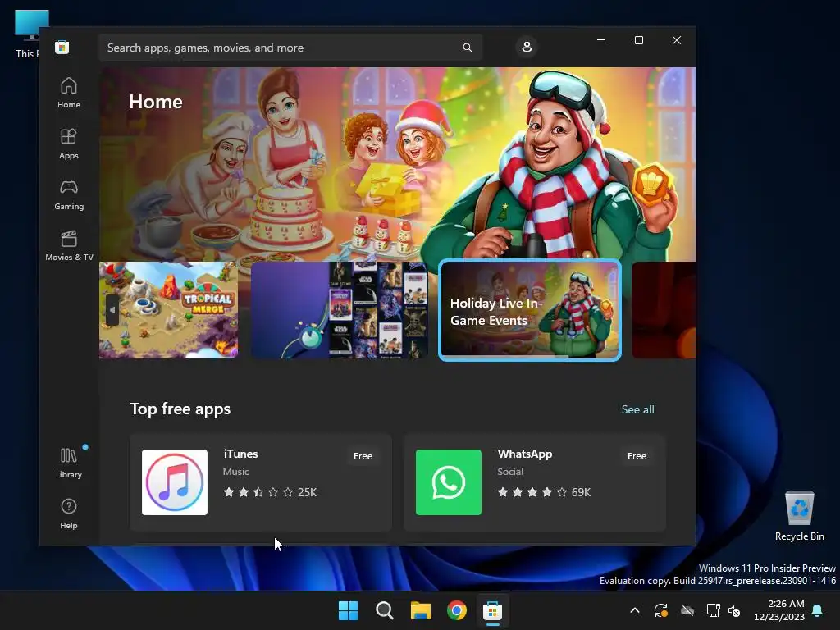840x630 pixels.
Task: Click the WhatsApp star rating 69K
Action: click(544, 492)
